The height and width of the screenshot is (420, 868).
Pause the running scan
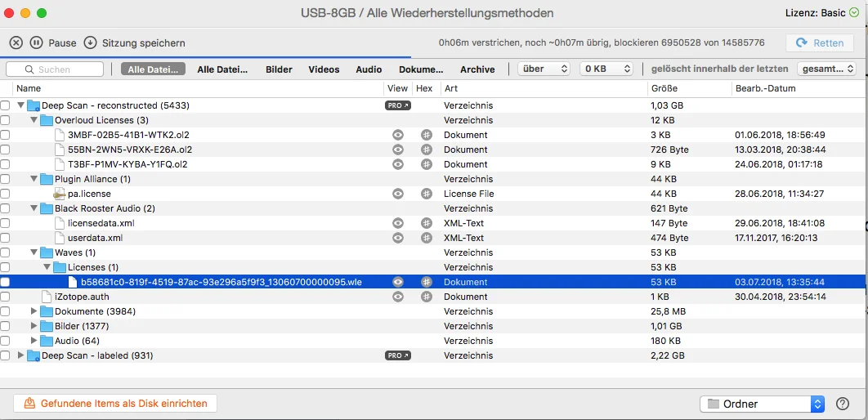pos(35,42)
